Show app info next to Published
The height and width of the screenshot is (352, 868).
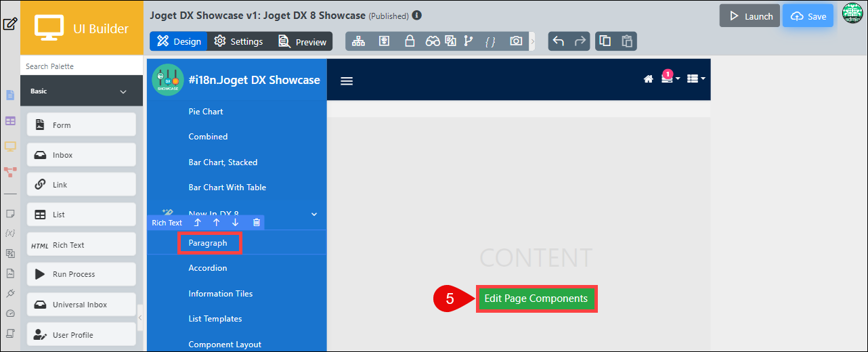(x=416, y=15)
